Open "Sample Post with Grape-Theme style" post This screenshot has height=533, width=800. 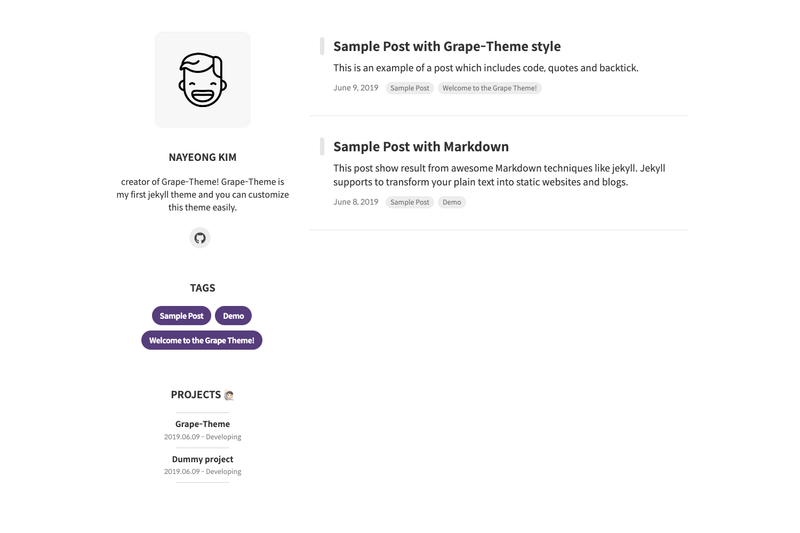447,46
